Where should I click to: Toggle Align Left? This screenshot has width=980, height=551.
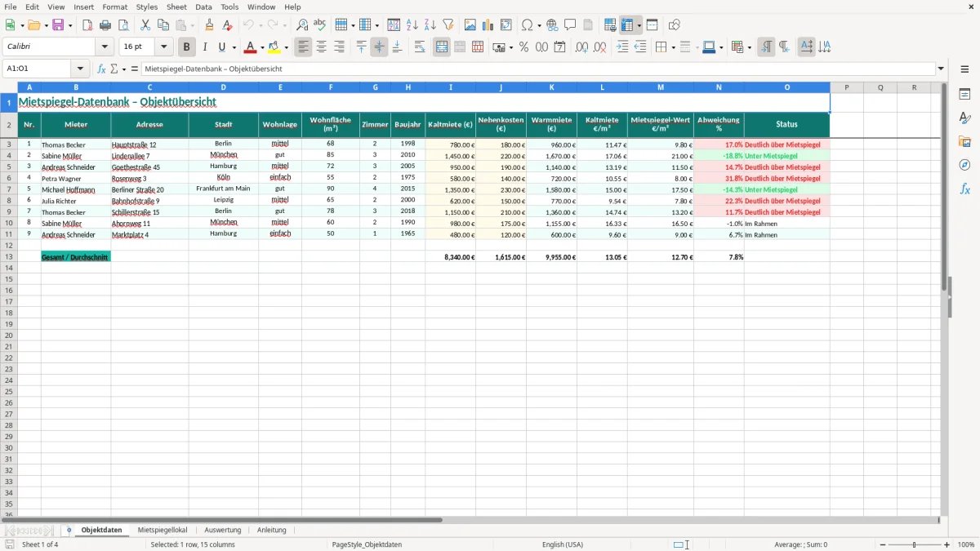(303, 47)
